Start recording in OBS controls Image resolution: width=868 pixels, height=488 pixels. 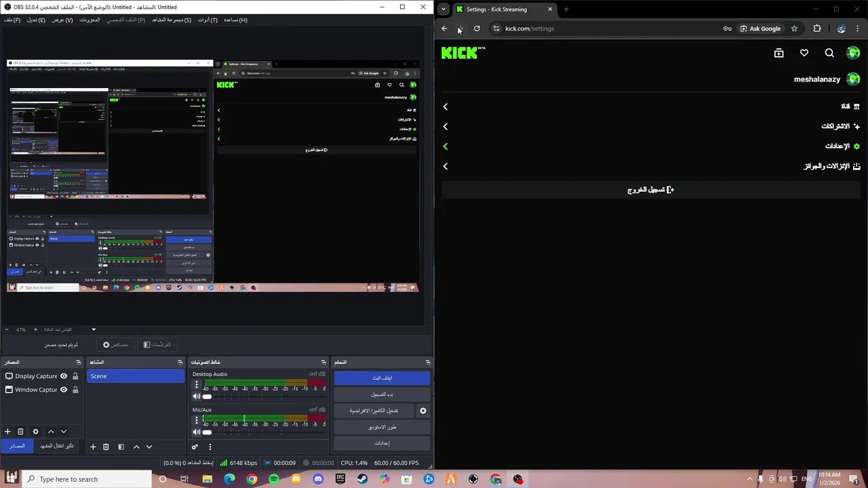[x=382, y=394]
